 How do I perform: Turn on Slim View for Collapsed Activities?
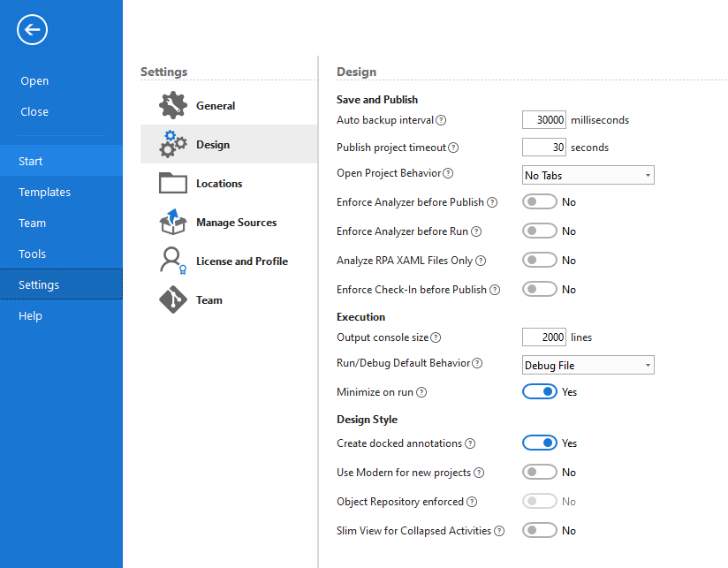pyautogui.click(x=540, y=530)
